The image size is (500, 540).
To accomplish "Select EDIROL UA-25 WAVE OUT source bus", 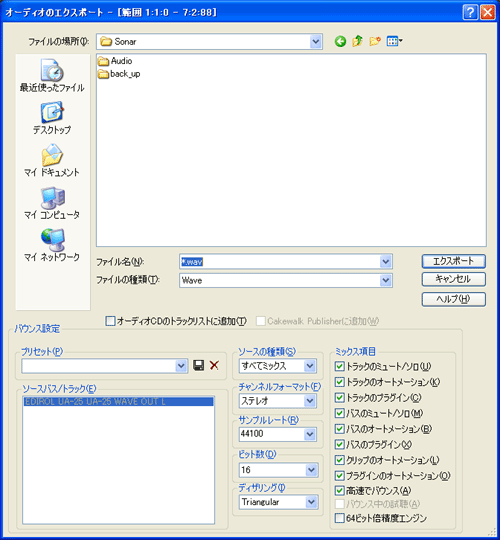I will pos(118,402).
